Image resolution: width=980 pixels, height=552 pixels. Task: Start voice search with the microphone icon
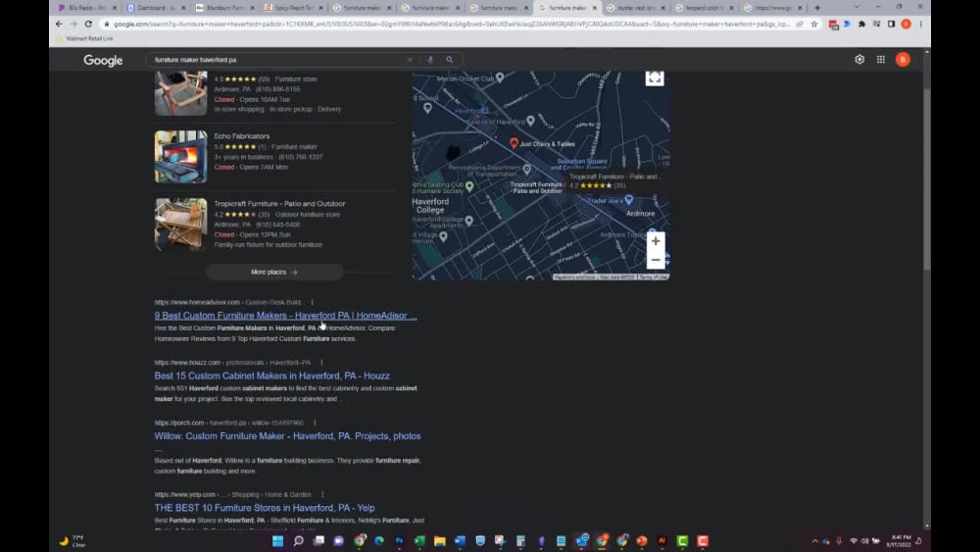430,60
